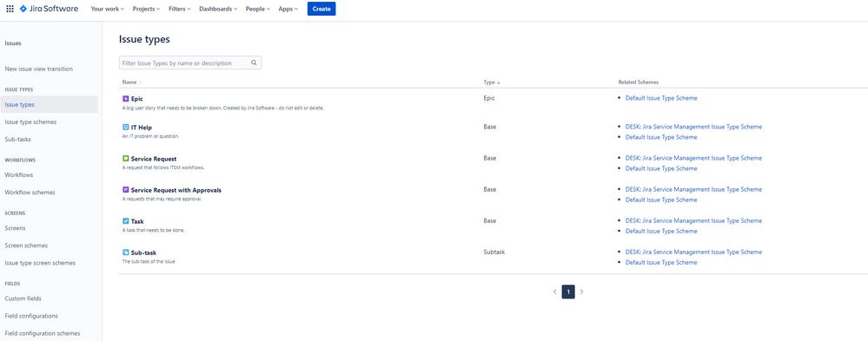Viewport: 868px width, 341px height.
Task: Click the Issue types page heading
Action: click(x=144, y=39)
